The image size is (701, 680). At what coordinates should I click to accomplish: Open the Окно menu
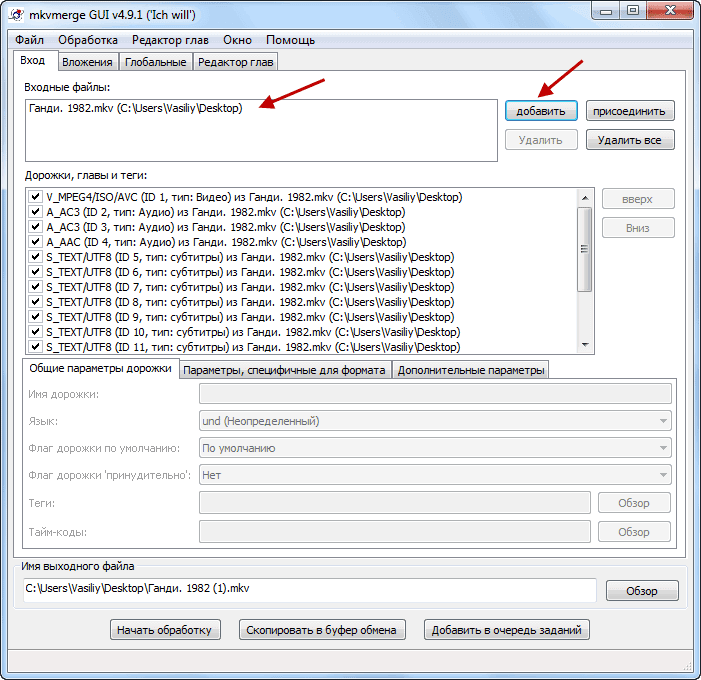tap(237, 40)
